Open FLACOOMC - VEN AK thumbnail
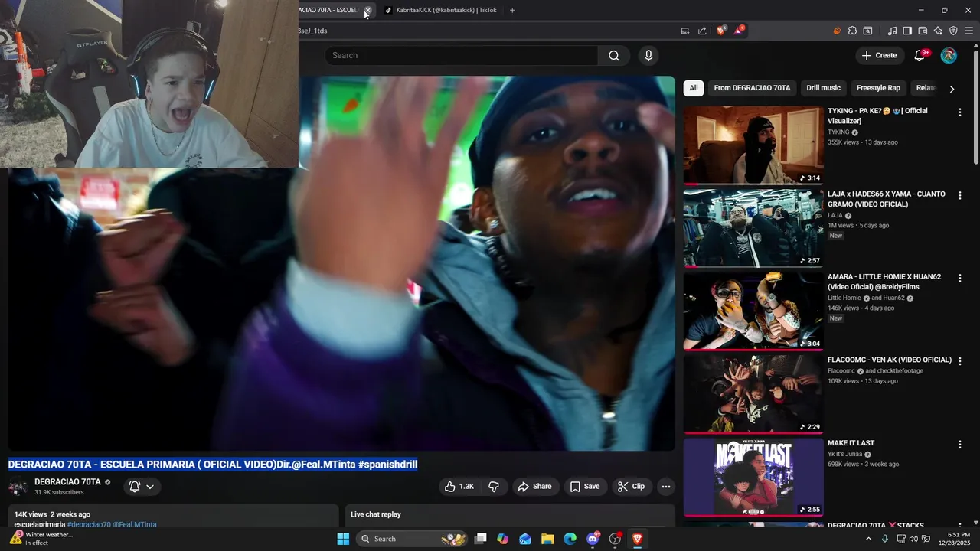The image size is (980, 551). click(753, 393)
